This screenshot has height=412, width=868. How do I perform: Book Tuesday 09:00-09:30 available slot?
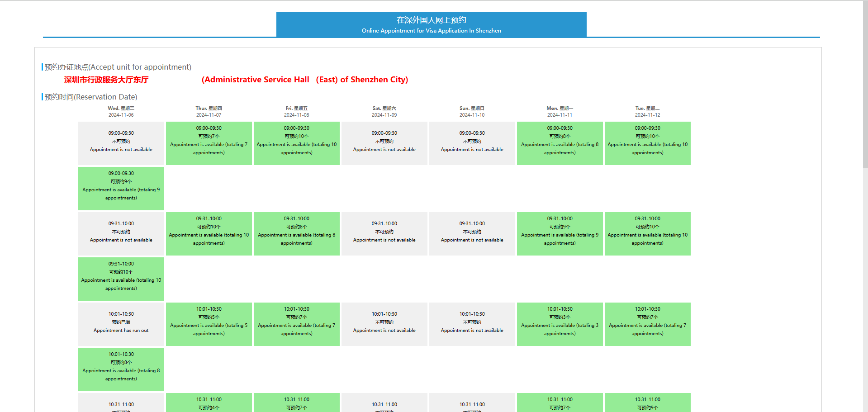647,143
